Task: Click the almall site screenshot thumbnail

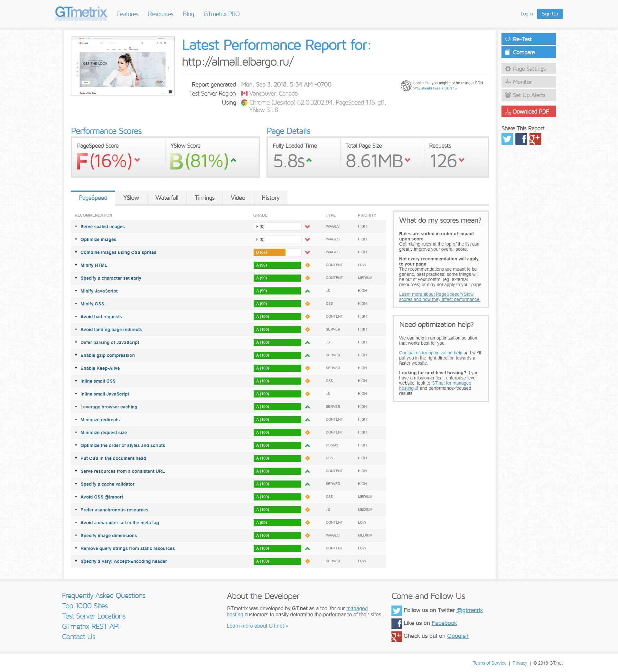Action: pos(123,66)
